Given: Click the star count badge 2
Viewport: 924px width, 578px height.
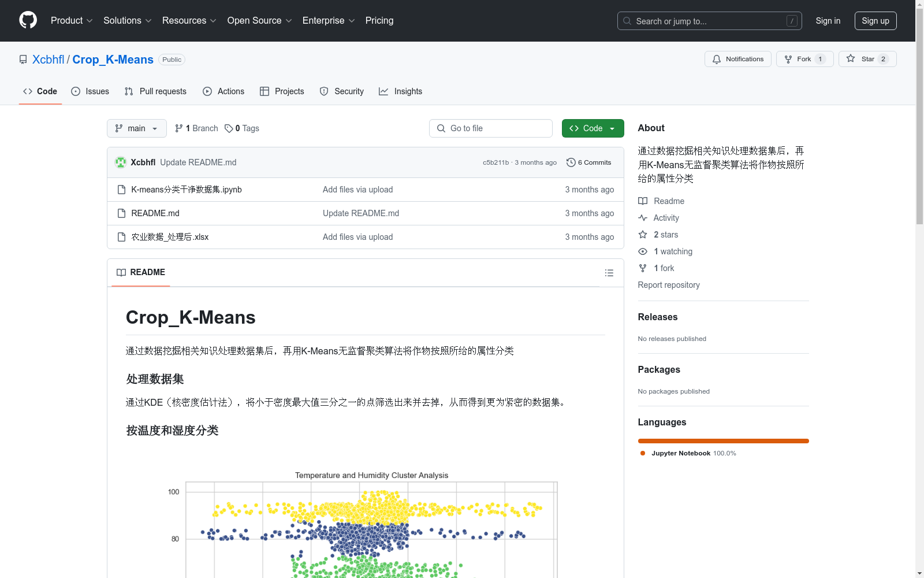Looking at the screenshot, I should (x=883, y=59).
